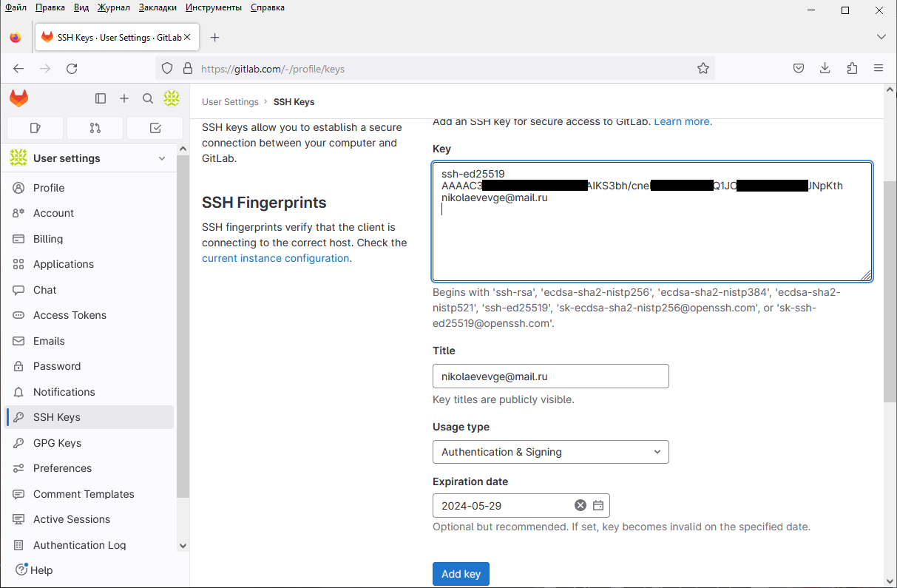Go to Account settings
Screen dimensions: 897x588
pos(89,213)
